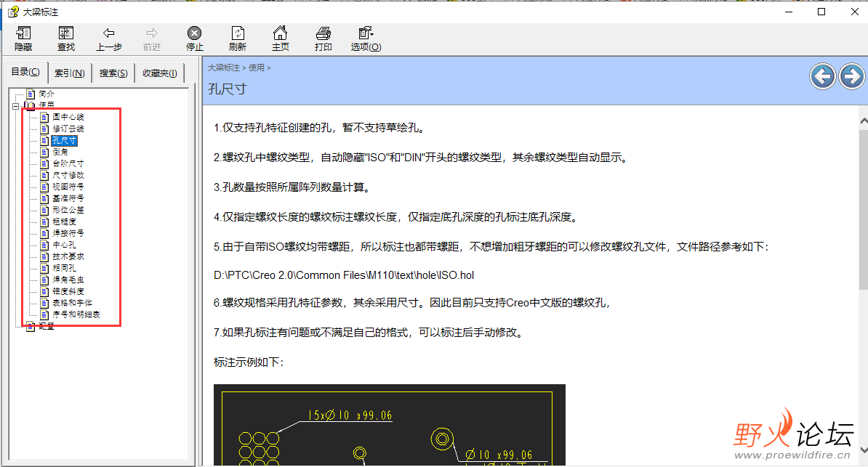Open the 中心孔 topic

(64, 245)
